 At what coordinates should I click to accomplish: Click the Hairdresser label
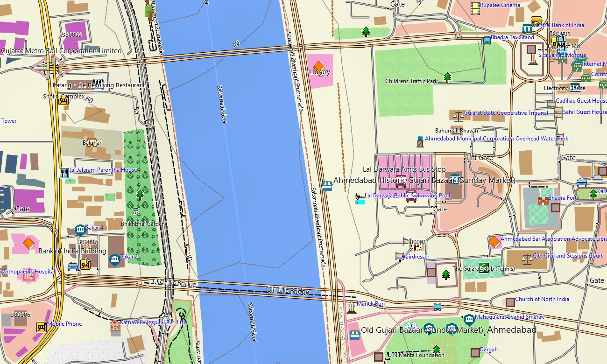tap(416, 257)
